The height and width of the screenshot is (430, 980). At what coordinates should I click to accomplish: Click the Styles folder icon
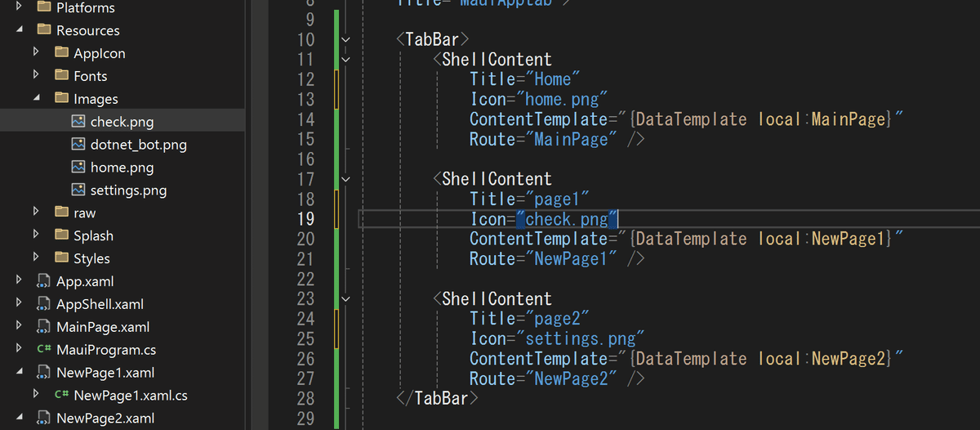(x=61, y=258)
